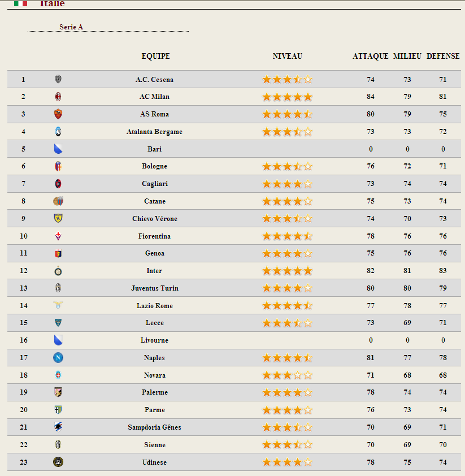This screenshot has height=476, width=465.
Task: Click the Udinese club crest icon
Action: [58, 462]
